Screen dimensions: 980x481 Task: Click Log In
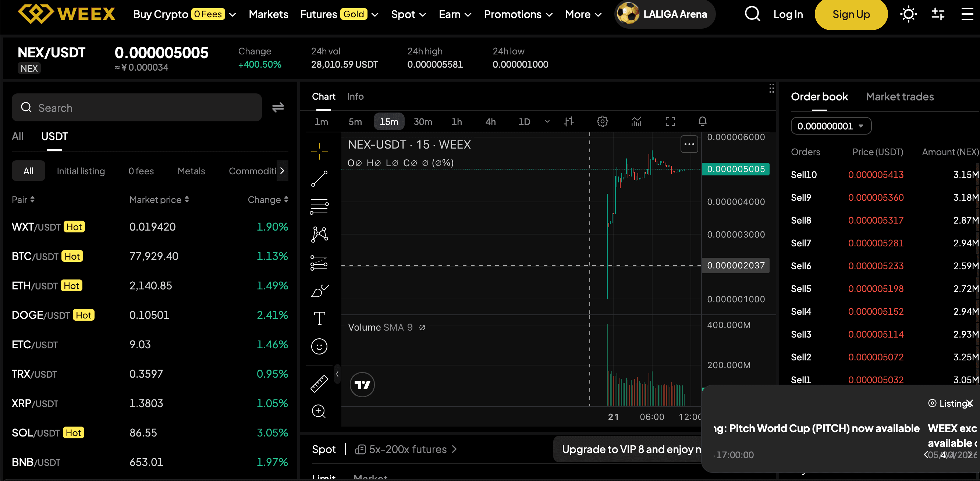point(788,14)
